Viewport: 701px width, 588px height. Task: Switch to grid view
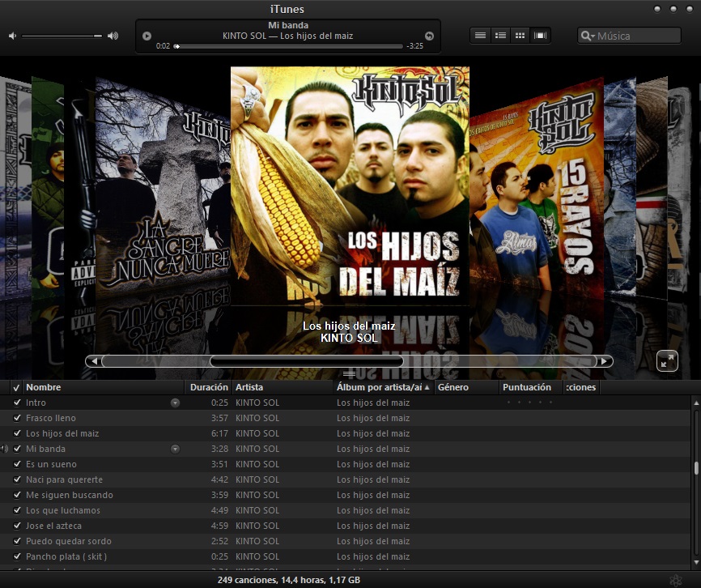coord(520,36)
